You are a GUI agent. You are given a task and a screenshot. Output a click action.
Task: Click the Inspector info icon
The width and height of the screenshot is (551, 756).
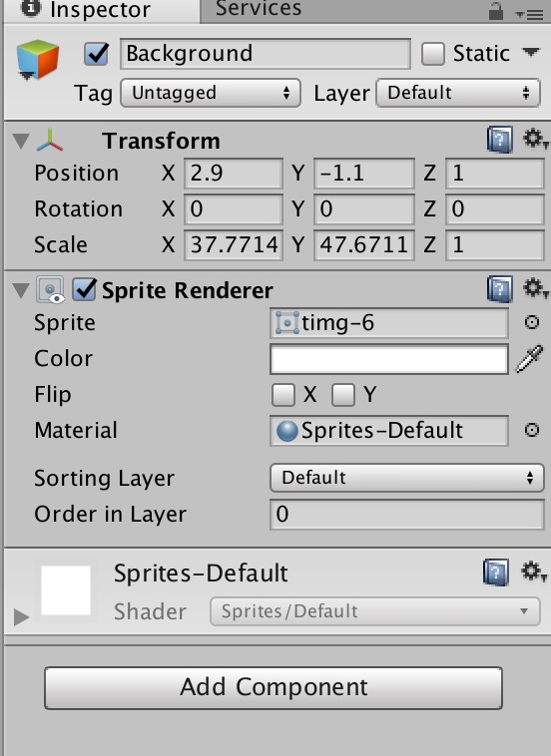(31, 7)
